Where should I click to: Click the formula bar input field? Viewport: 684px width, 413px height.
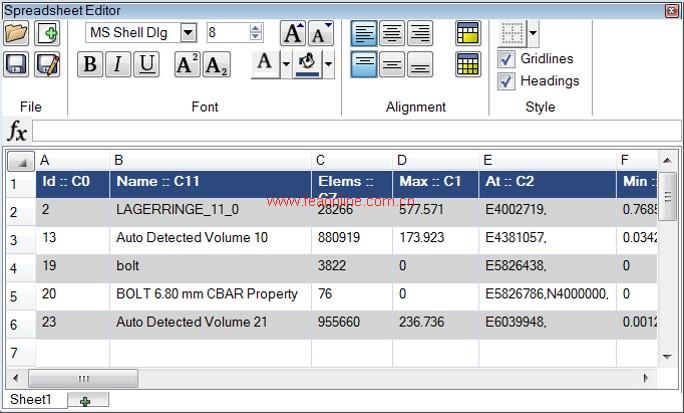click(x=355, y=131)
